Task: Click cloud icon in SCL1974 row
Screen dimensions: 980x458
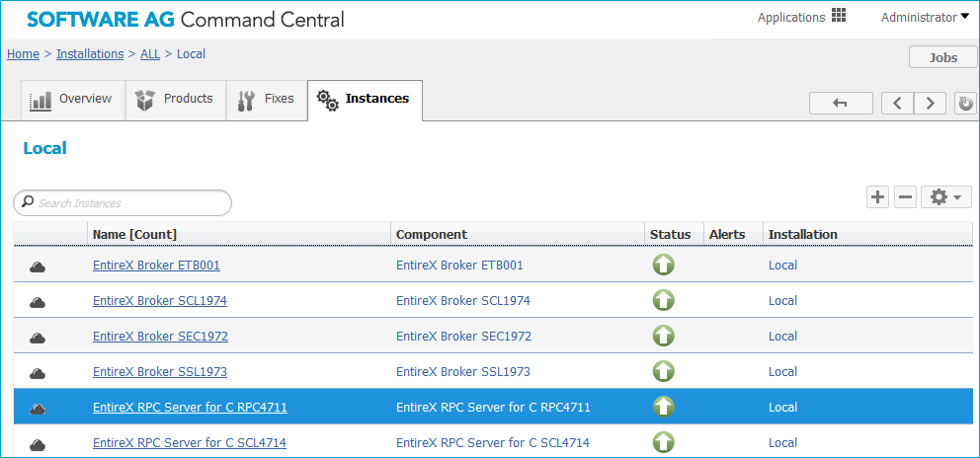Action: [x=38, y=302]
